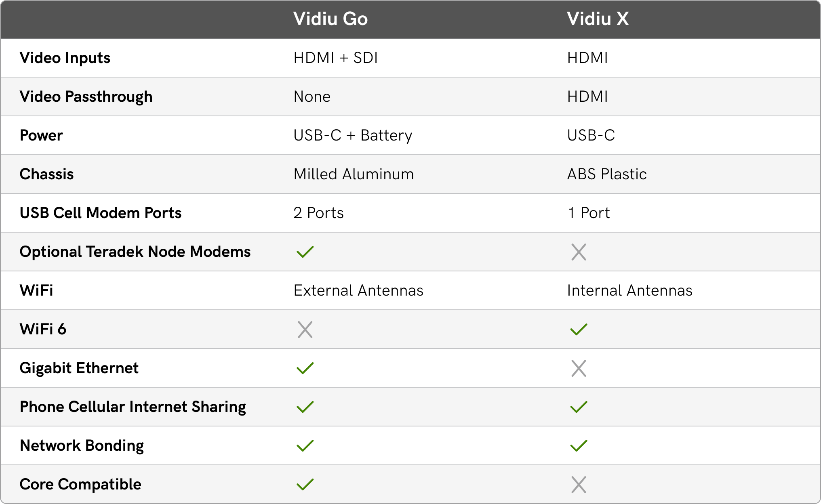The image size is (821, 504).
Task: Click the WiFi 6 checkmark for Vidiu X
Action: point(579,330)
